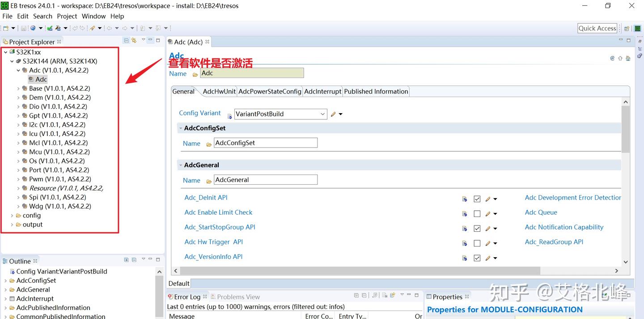Image resolution: width=644 pixels, height=319 pixels.
Task: Click the Save toolbar icon
Action: tap(24, 28)
